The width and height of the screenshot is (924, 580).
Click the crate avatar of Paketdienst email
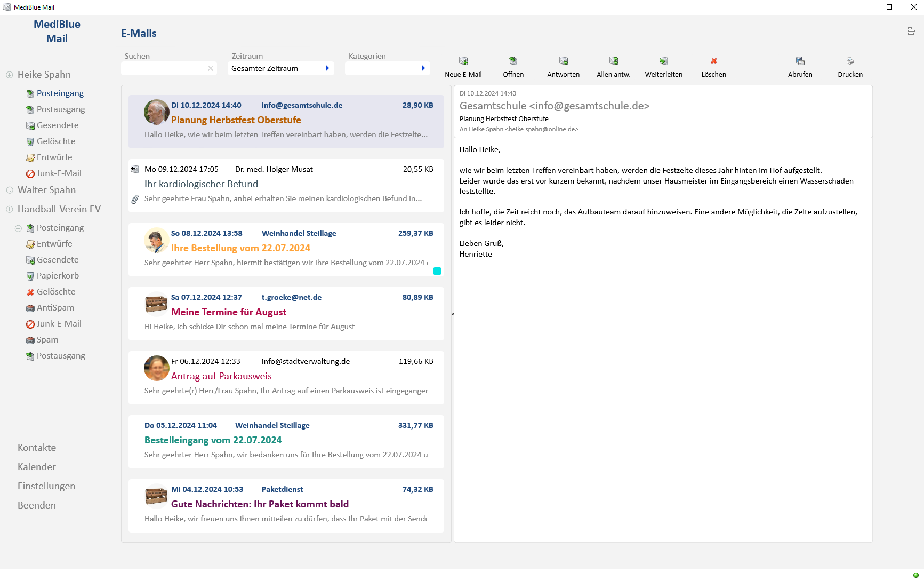(157, 496)
